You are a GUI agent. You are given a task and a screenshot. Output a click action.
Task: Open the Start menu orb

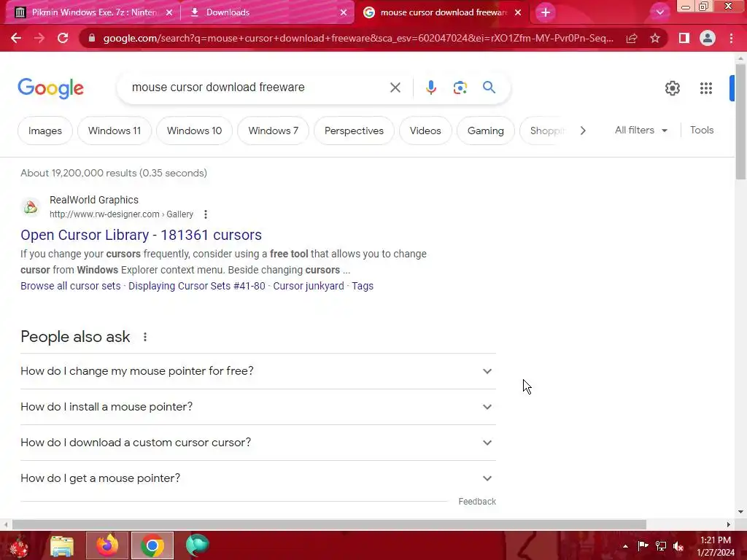[x=18, y=546]
